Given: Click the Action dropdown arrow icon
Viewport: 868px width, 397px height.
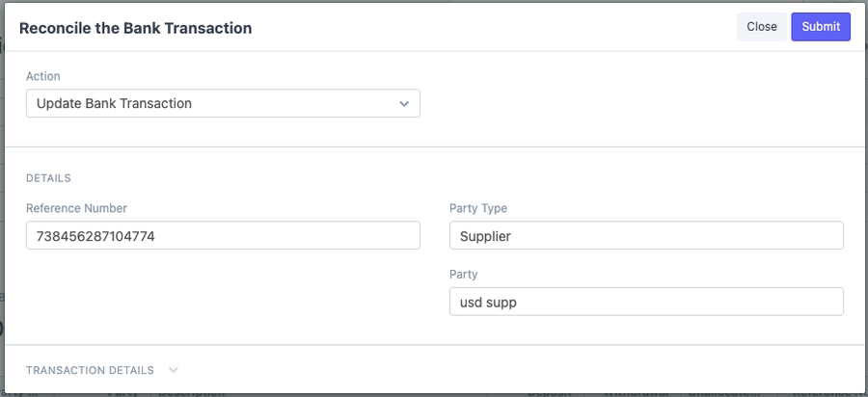Looking at the screenshot, I should [405, 104].
